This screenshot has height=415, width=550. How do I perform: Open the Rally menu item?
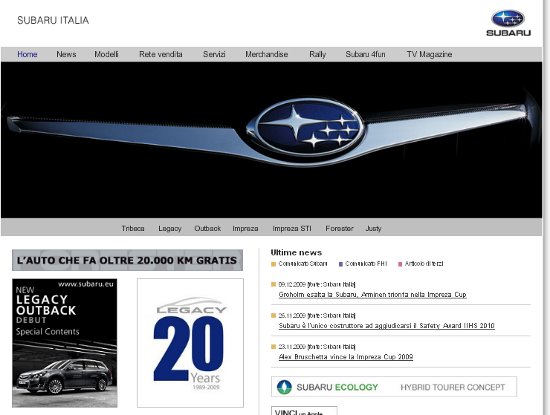(x=317, y=54)
